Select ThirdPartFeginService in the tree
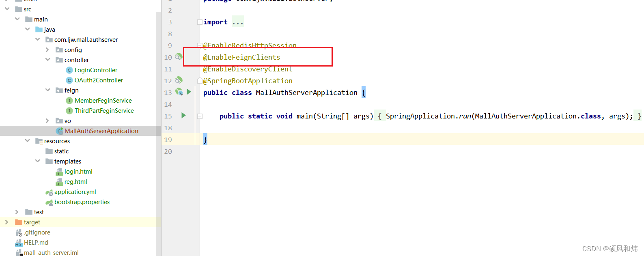Image resolution: width=644 pixels, height=256 pixels. (x=104, y=110)
